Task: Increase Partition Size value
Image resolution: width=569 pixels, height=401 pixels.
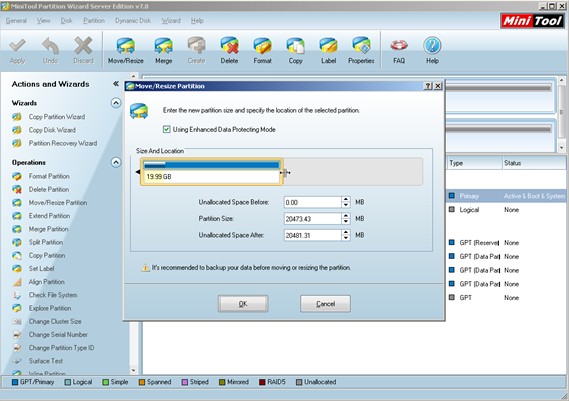Action: coord(346,216)
